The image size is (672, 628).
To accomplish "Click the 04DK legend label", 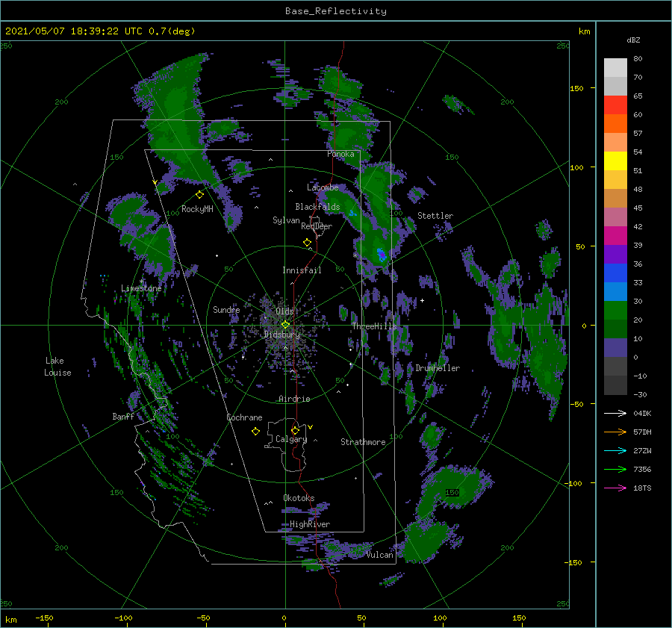I will (642, 414).
